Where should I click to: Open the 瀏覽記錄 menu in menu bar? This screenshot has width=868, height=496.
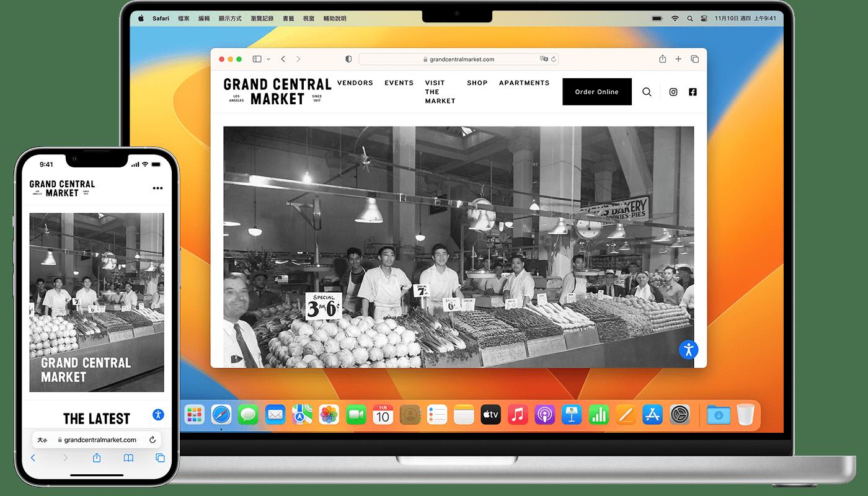(262, 19)
